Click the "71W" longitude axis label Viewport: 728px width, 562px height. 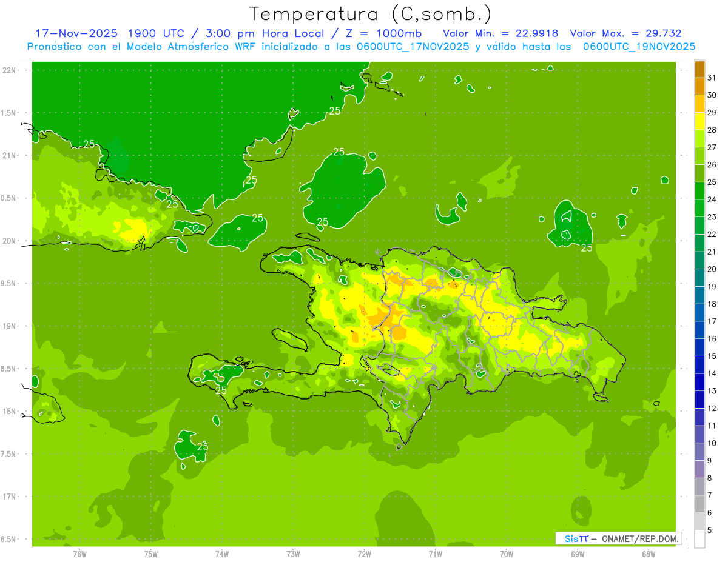click(x=435, y=554)
